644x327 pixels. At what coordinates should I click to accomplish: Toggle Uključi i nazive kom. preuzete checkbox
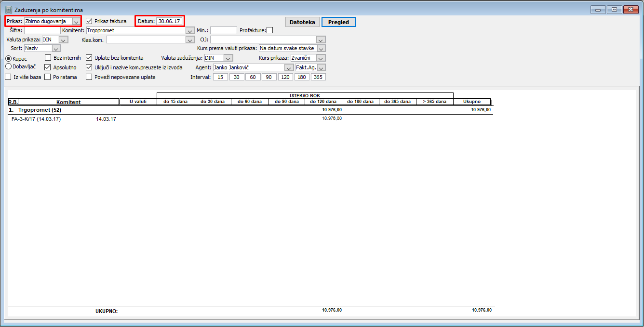(x=89, y=67)
